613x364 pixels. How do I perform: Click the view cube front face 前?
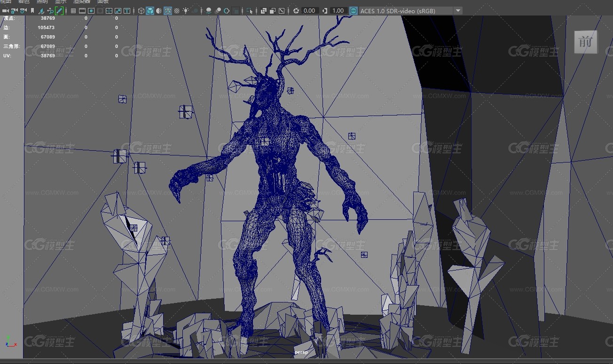coord(586,42)
